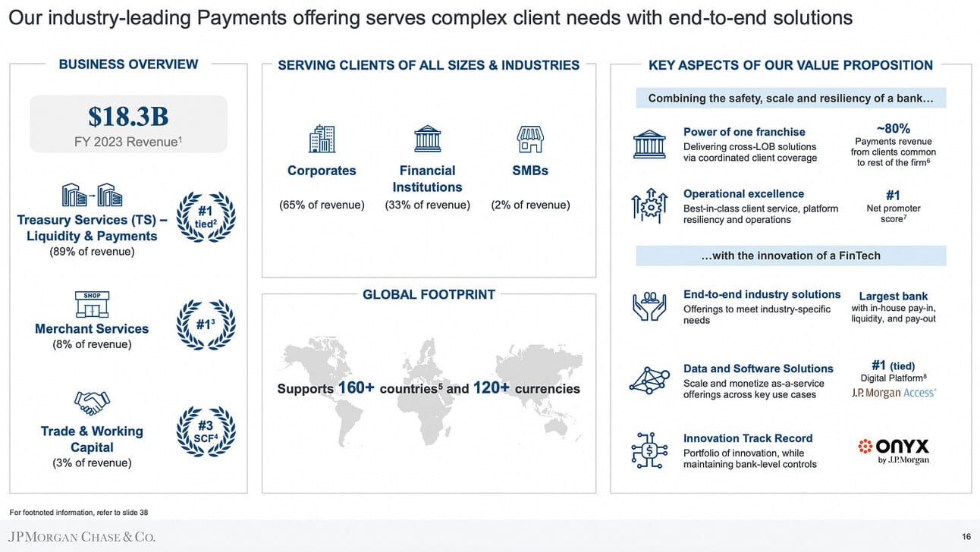Select the 'SERVING CLIENTS OF ALL SIZES & INDUSTRIES' heading

[x=429, y=65]
